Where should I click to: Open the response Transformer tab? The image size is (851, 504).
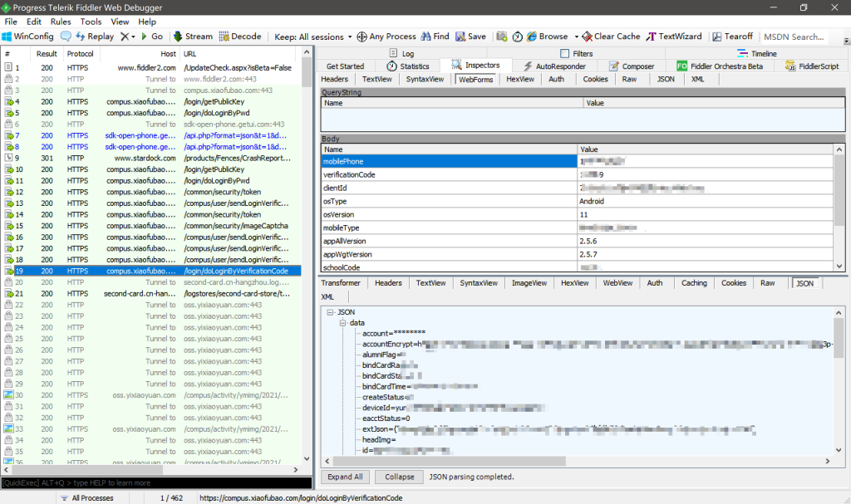coord(341,283)
